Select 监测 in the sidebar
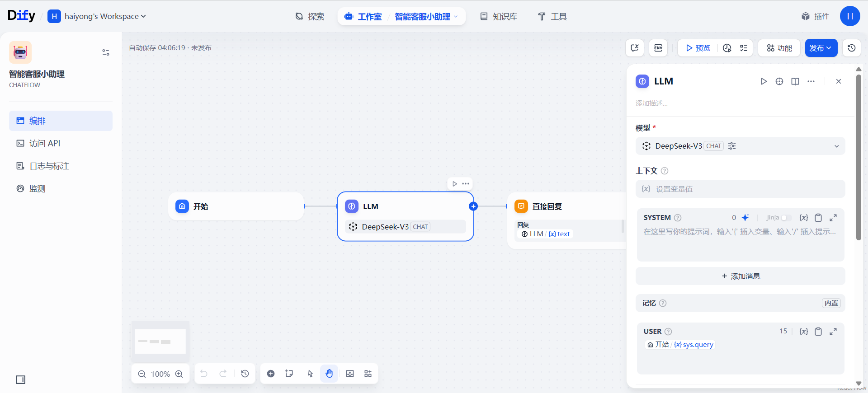The width and height of the screenshot is (868, 393). tap(61, 188)
